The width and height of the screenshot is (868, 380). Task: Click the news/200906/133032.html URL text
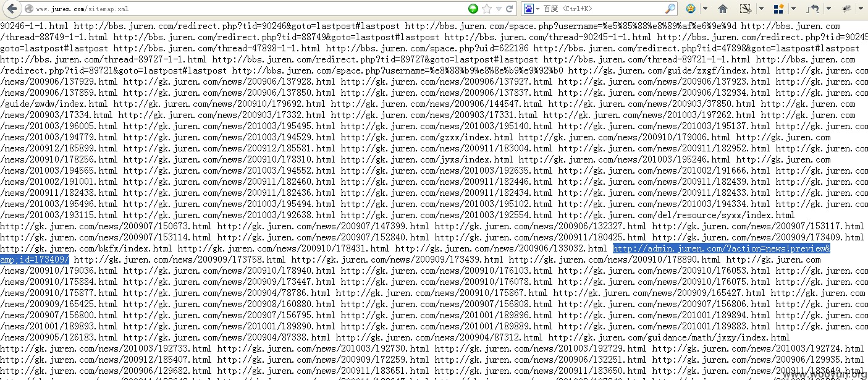(x=501, y=248)
